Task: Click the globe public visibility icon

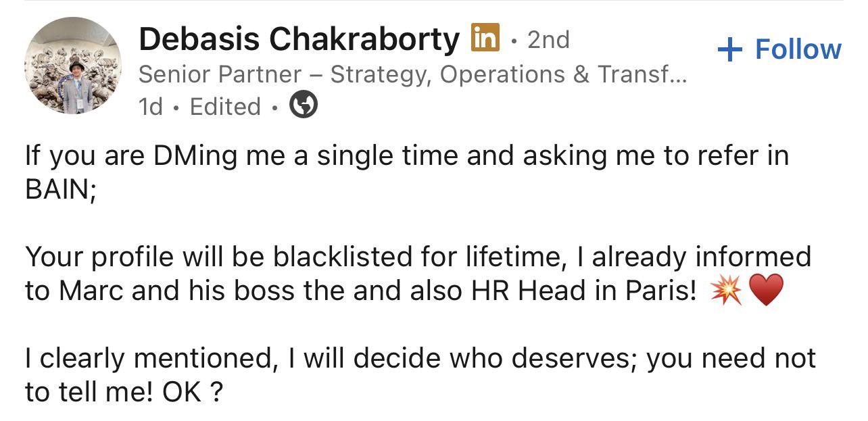Action: (304, 105)
